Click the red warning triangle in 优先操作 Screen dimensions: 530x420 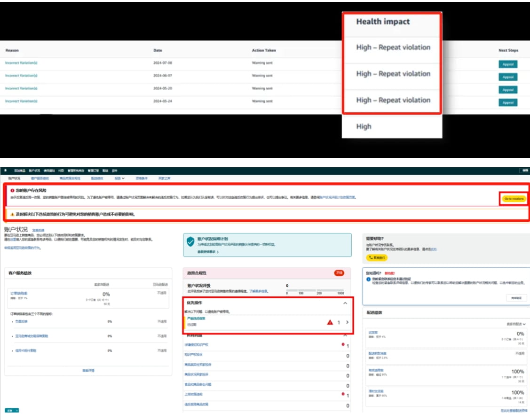click(330, 322)
